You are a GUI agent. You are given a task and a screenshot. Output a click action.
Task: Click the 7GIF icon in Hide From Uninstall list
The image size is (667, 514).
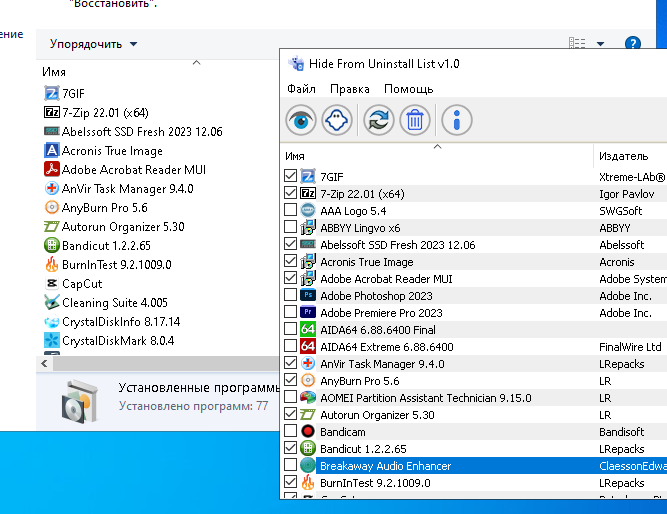pyautogui.click(x=308, y=177)
